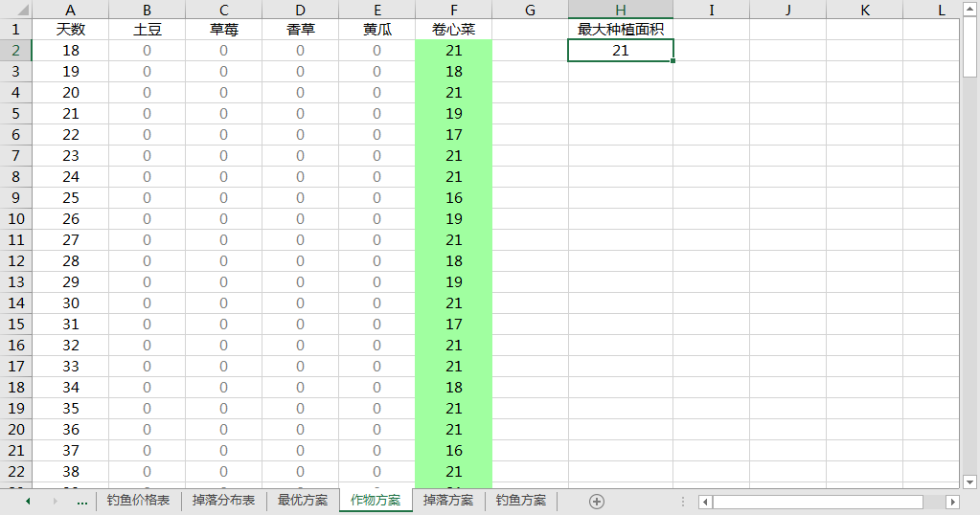
Task: Select cell H2 containing 21
Action: coord(621,51)
